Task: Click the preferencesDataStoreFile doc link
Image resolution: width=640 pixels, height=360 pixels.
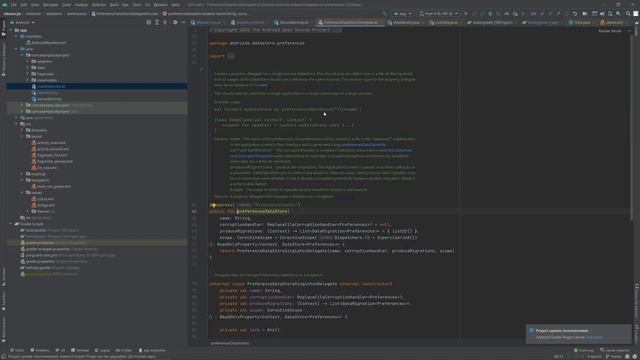Action: 363,145
